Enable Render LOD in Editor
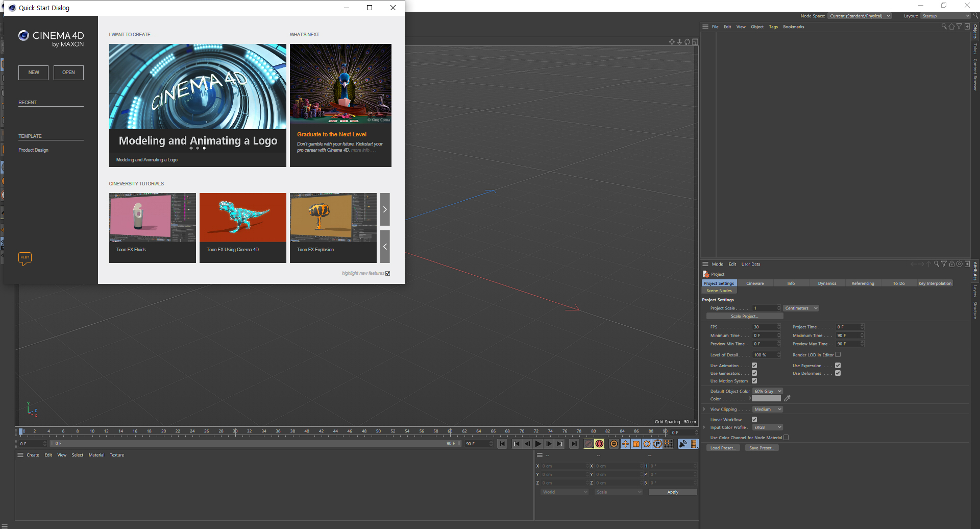Screen dimensions: 980x529 838,354
